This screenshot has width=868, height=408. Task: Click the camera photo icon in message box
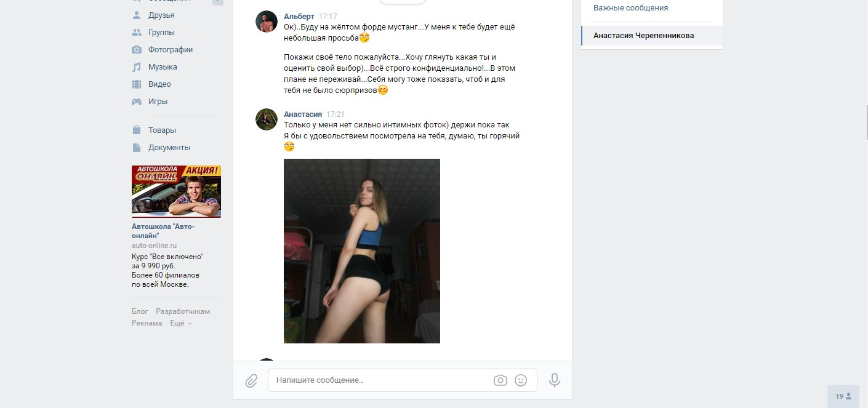[x=500, y=380]
